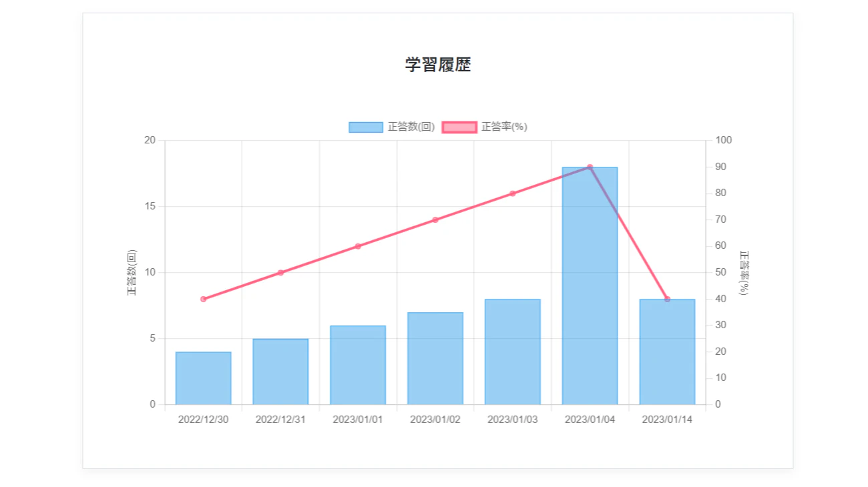Click the peak line point at 90%
Viewport: 868px width, 487px height.
point(590,167)
